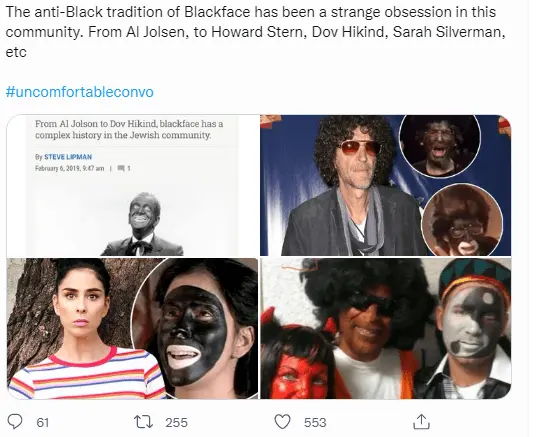Click the lower circular inset with brown wig
Image resolution: width=544 pixels, height=437 pixels.
[x=462, y=220]
